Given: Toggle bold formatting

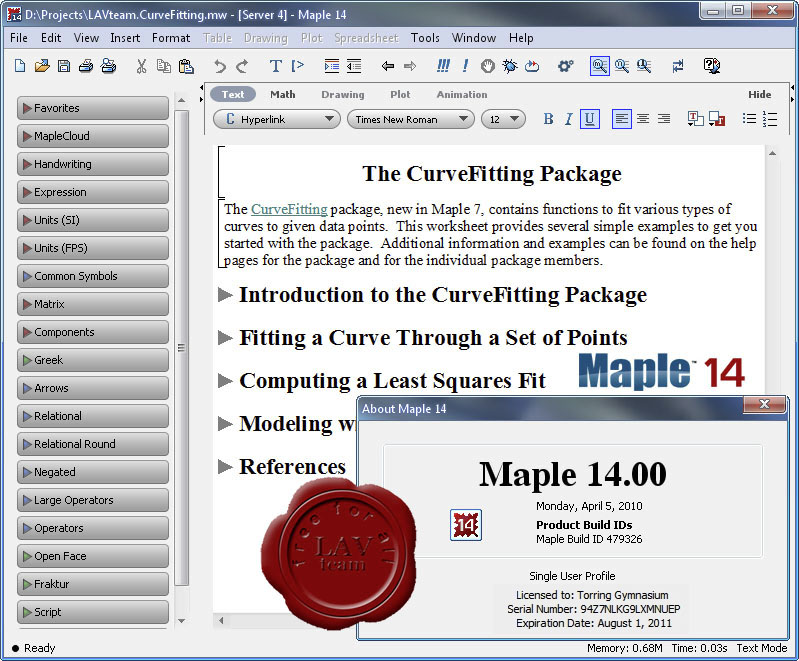Looking at the screenshot, I should click(548, 119).
